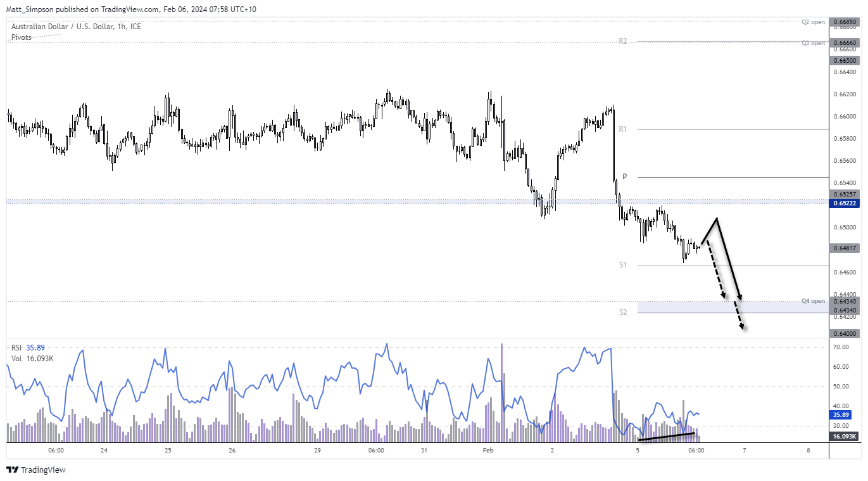Screen dimensions: 868x481
Task: Click the 0.65222 price label
Action: pos(845,203)
